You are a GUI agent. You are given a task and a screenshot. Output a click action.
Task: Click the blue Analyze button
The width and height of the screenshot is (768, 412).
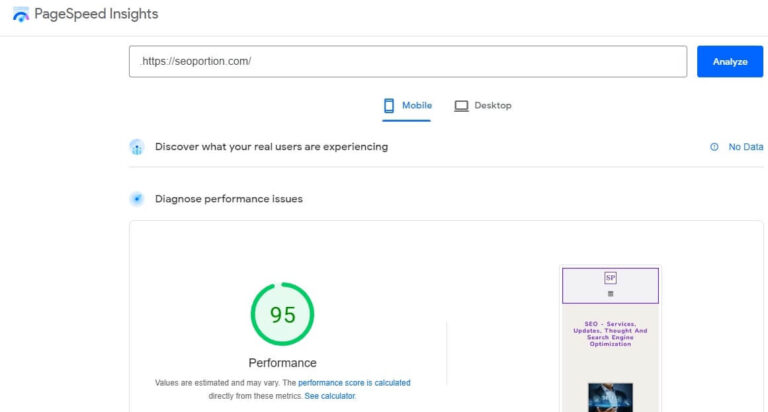[x=730, y=61]
